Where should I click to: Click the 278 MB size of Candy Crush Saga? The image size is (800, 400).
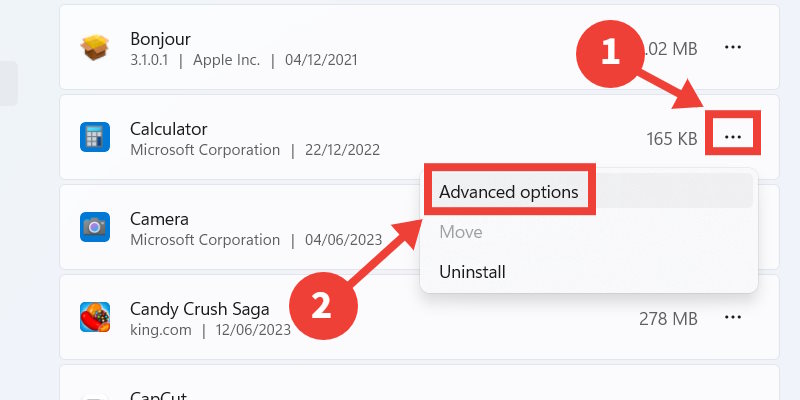click(x=668, y=319)
